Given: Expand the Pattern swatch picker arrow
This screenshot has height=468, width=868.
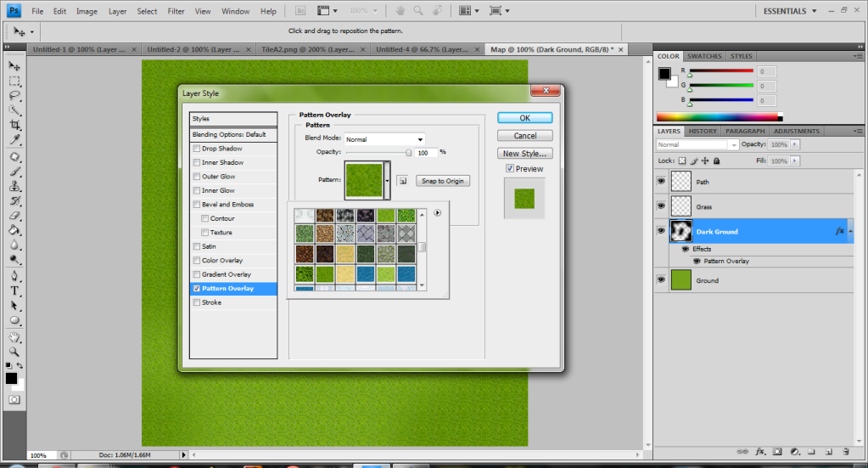Looking at the screenshot, I should click(387, 181).
